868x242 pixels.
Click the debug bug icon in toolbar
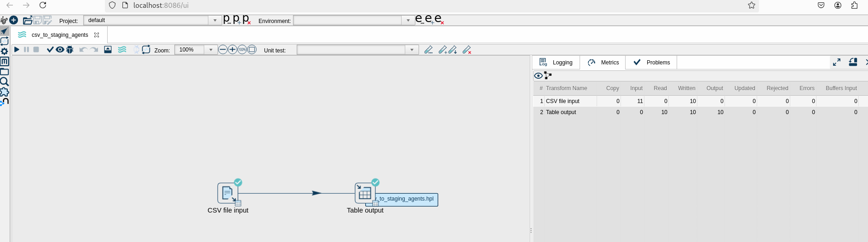[70, 50]
